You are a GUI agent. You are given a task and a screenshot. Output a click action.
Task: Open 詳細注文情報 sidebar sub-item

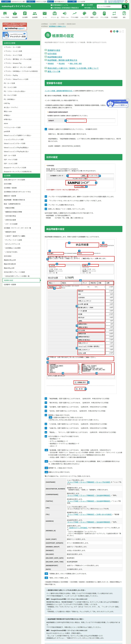(x=21, y=208)
